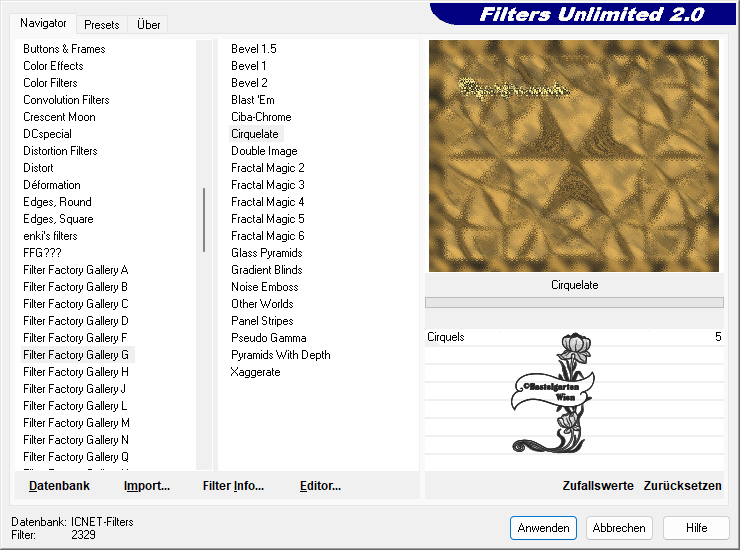The width and height of the screenshot is (740, 550).
Task: Select Filter Factory Gallery M
Action: 76,423
